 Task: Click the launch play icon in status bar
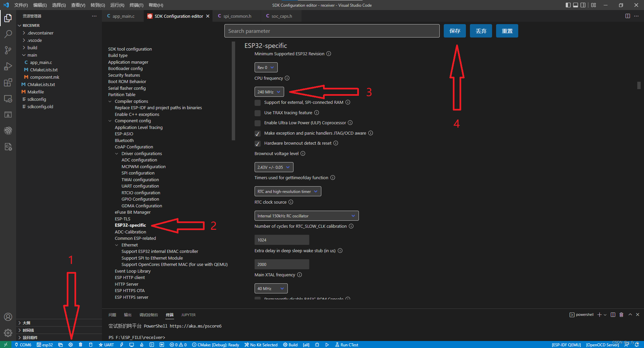pyautogui.click(x=327, y=345)
